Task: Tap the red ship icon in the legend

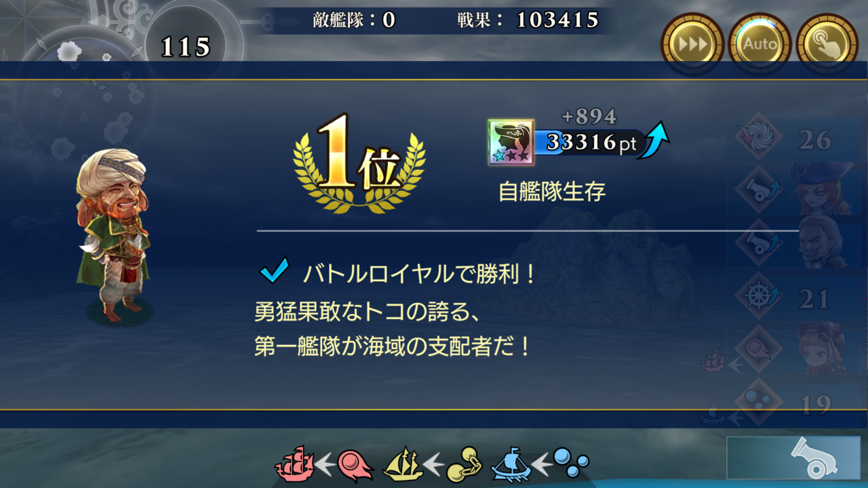Action: pyautogui.click(x=294, y=463)
